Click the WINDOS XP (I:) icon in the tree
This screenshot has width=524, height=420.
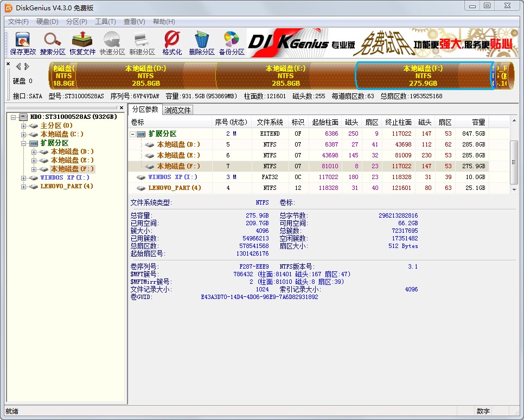34,178
